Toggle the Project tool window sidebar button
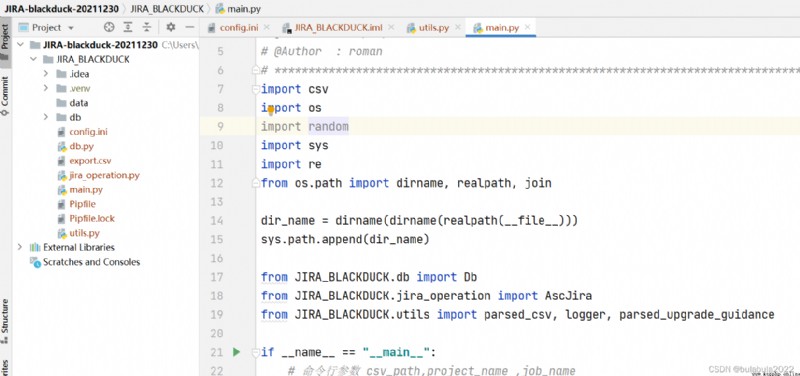The width and height of the screenshot is (800, 376). 5,43
